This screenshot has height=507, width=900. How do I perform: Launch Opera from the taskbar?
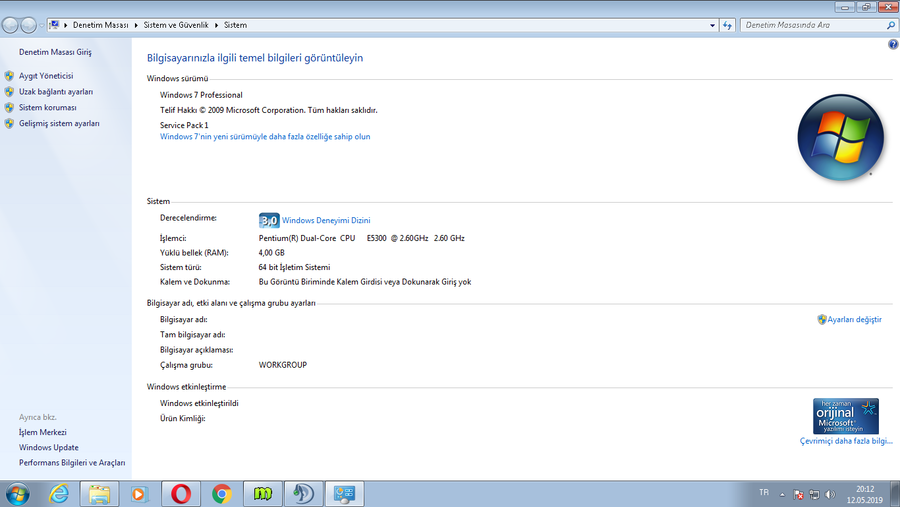pyautogui.click(x=181, y=494)
